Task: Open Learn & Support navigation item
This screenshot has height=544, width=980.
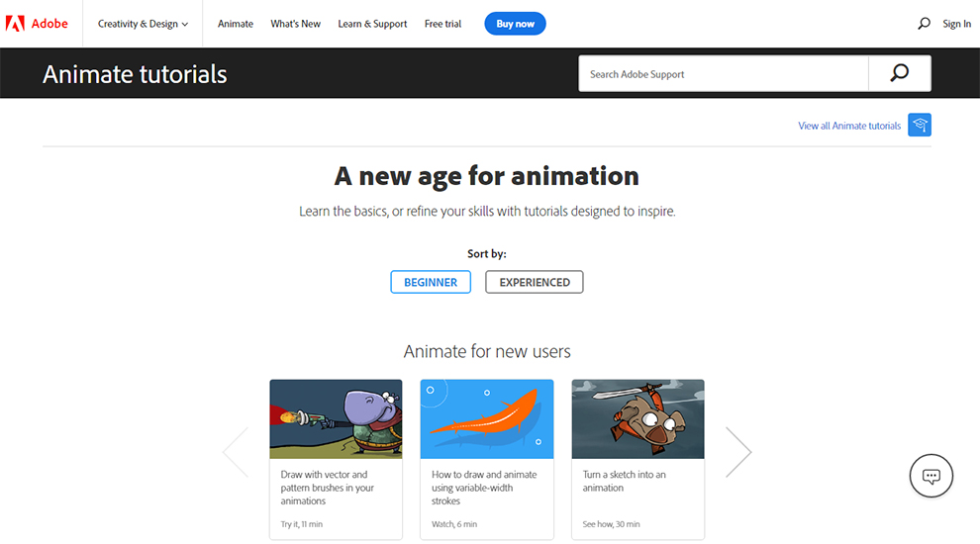Action: pos(372,24)
